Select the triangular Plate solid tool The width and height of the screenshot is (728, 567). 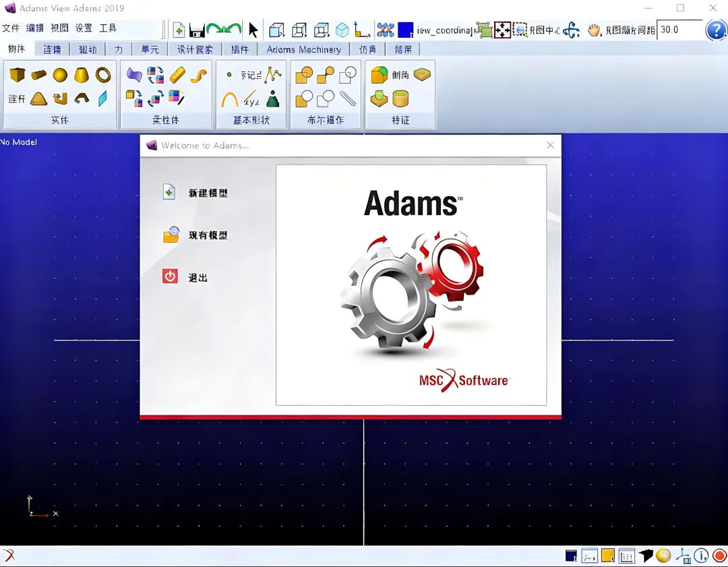(x=38, y=98)
